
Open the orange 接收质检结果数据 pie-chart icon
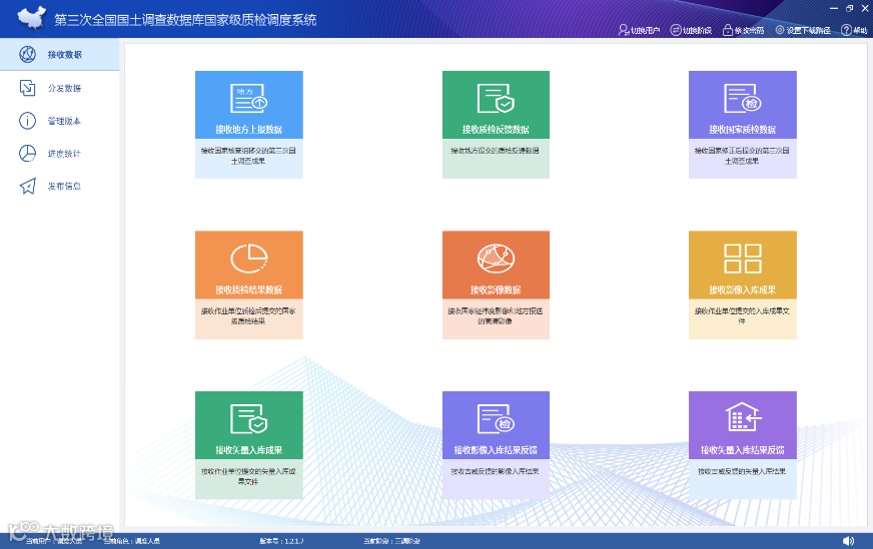click(249, 258)
